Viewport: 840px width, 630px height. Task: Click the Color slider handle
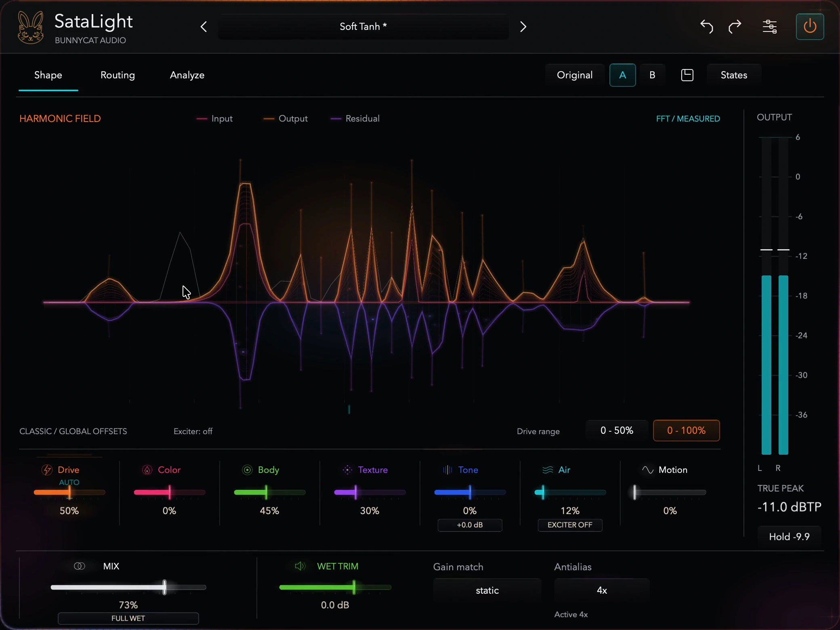coord(170,492)
